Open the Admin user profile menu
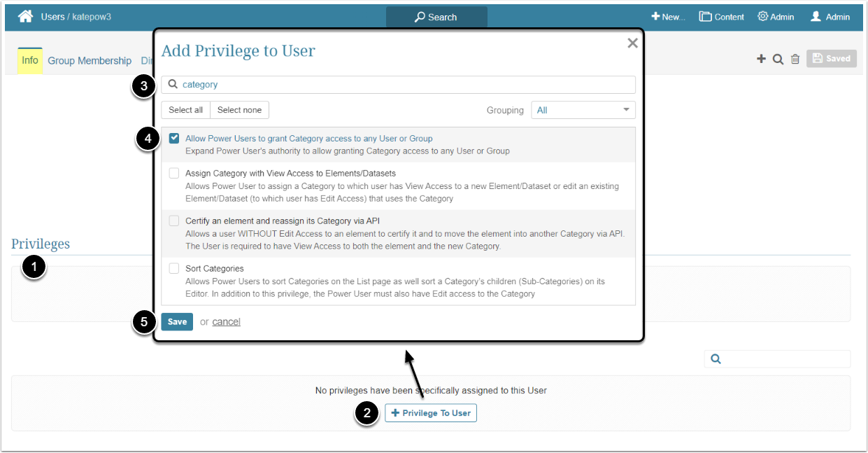 [830, 17]
